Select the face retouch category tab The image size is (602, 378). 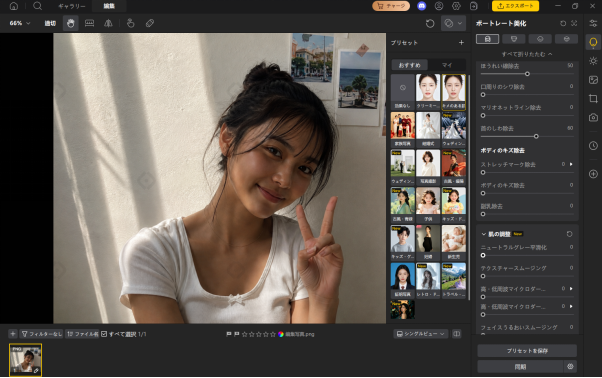pyautogui.click(x=488, y=39)
